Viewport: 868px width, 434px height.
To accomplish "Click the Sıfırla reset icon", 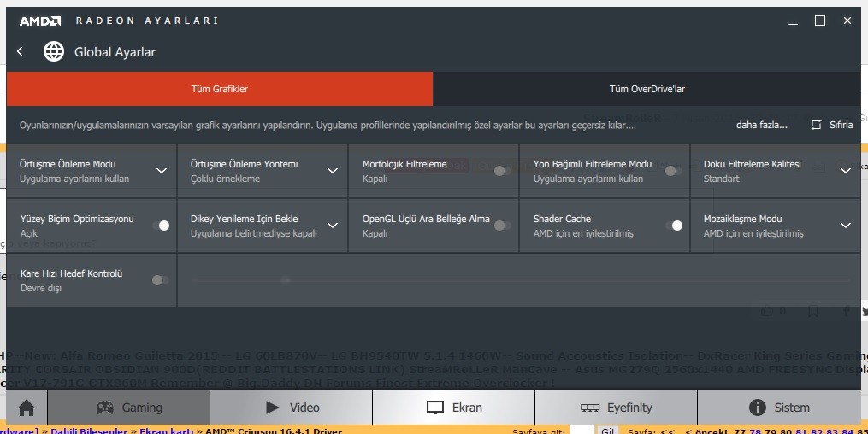I will (816, 125).
